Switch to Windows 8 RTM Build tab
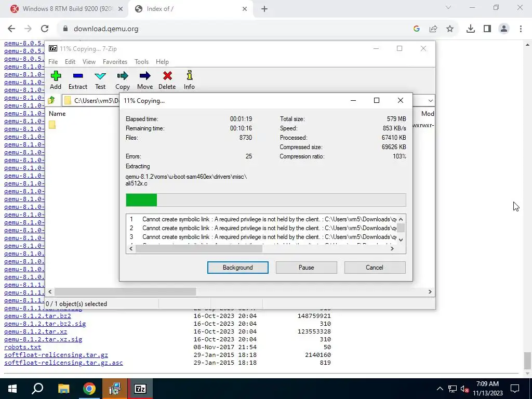The height and width of the screenshot is (399, 532). [67, 9]
